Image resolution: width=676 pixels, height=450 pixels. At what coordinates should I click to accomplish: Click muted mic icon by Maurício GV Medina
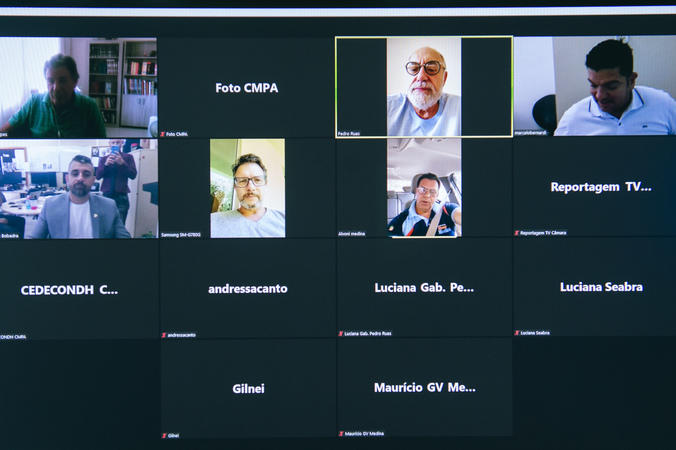tap(341, 434)
